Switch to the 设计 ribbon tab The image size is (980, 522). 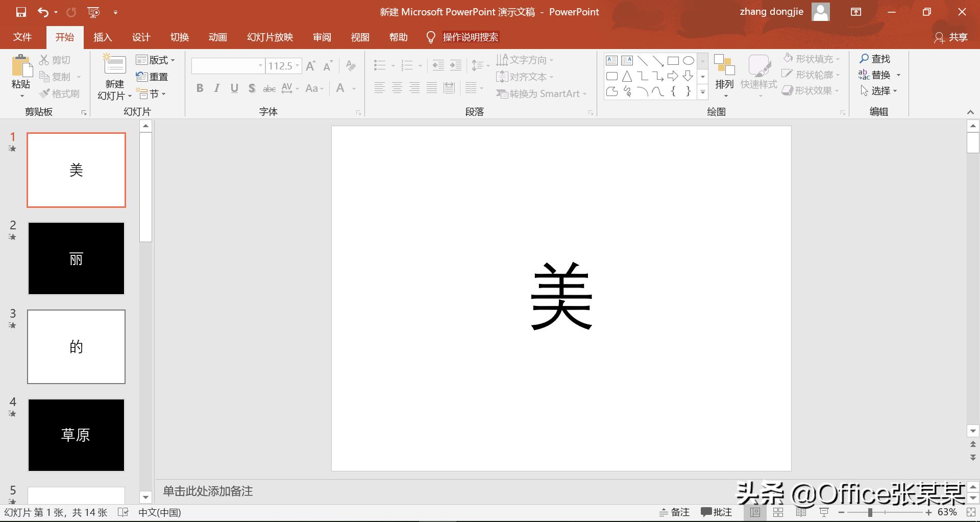coord(141,37)
